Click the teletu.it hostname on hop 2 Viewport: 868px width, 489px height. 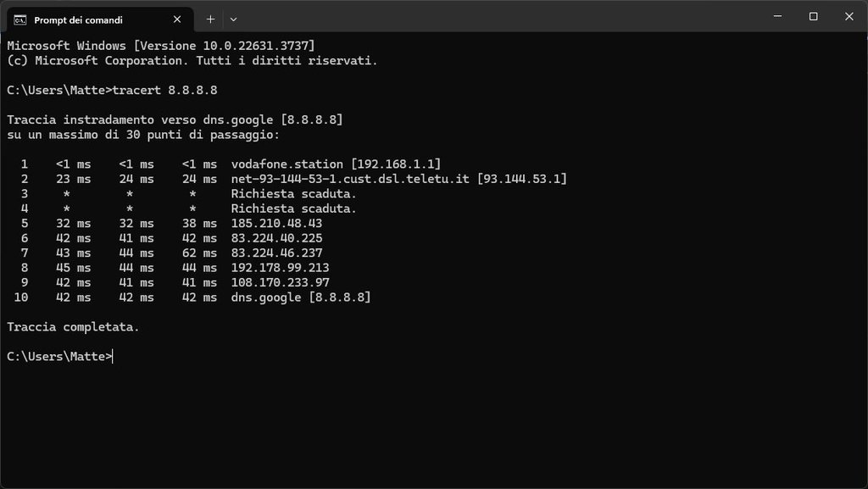(350, 179)
